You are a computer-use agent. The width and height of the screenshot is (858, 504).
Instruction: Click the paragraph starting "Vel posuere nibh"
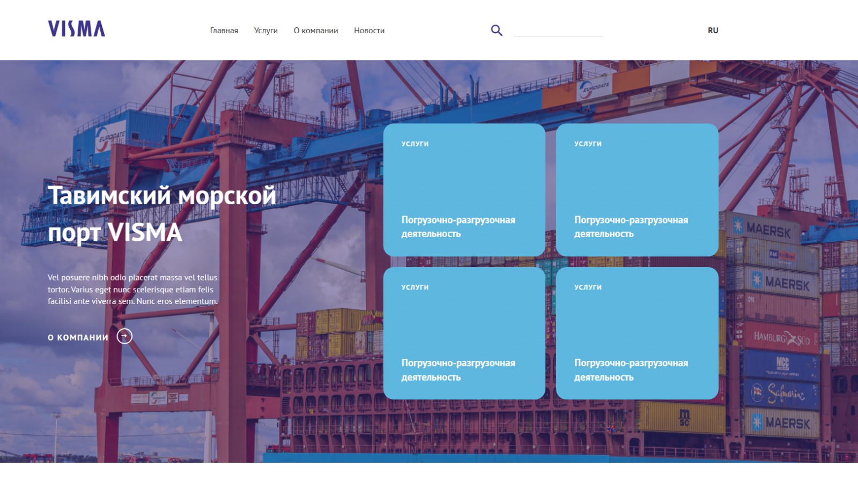pyautogui.click(x=133, y=290)
